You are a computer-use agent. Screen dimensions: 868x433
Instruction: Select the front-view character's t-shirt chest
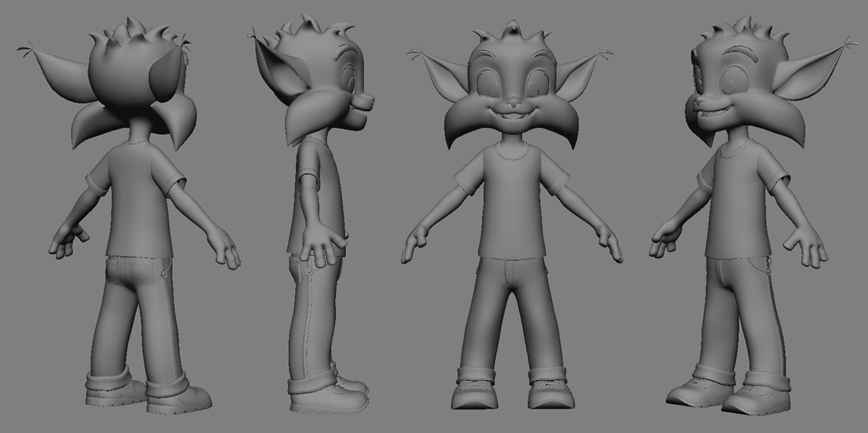512,197
